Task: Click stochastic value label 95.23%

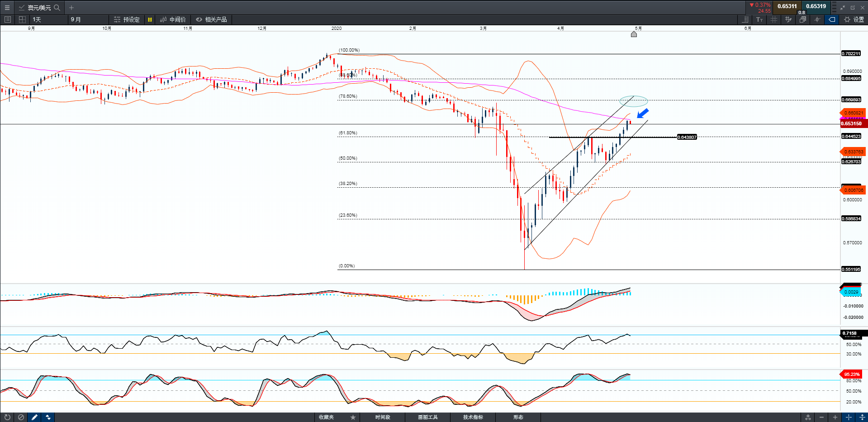Action: click(x=851, y=374)
